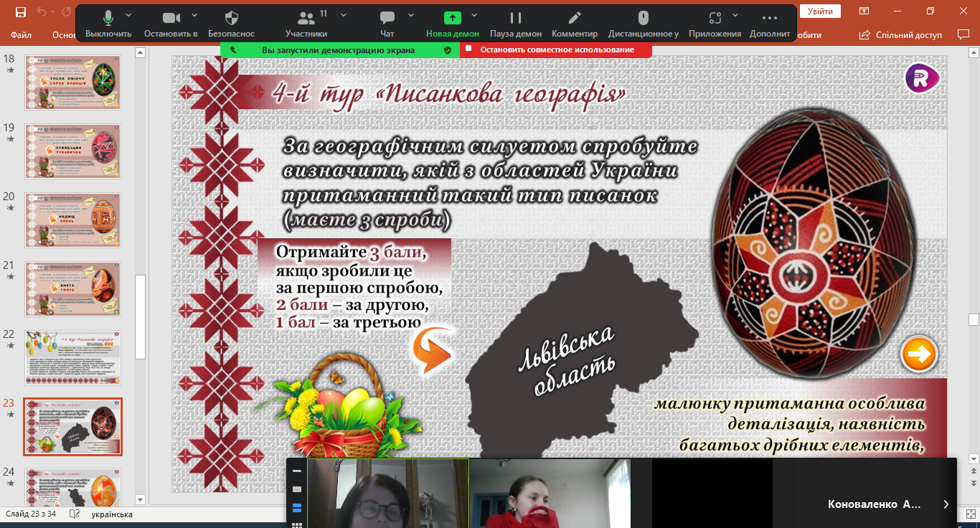Click the spell-check icon in status bar
The image size is (980, 528).
point(75,514)
